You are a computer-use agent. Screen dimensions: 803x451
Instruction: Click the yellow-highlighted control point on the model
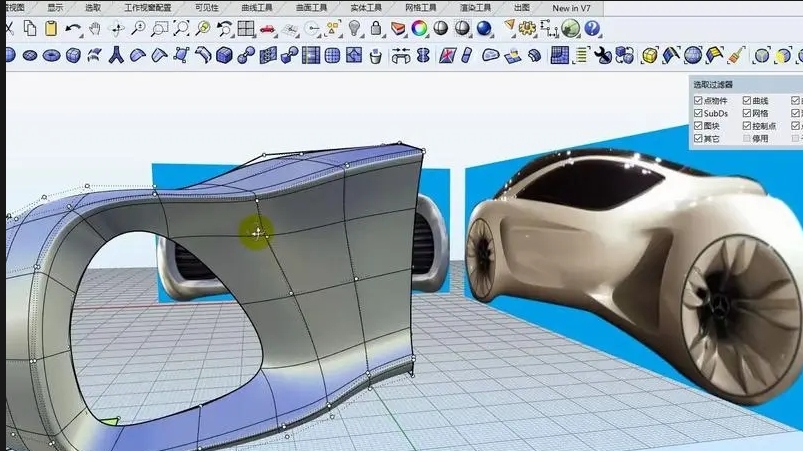(x=258, y=233)
